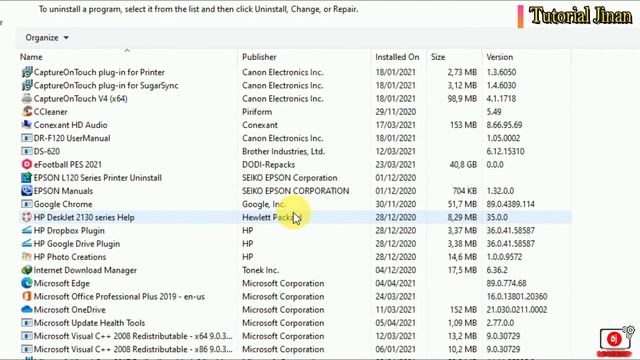640x360 pixels.
Task: Sort the list by Name column
Action: coord(31,57)
